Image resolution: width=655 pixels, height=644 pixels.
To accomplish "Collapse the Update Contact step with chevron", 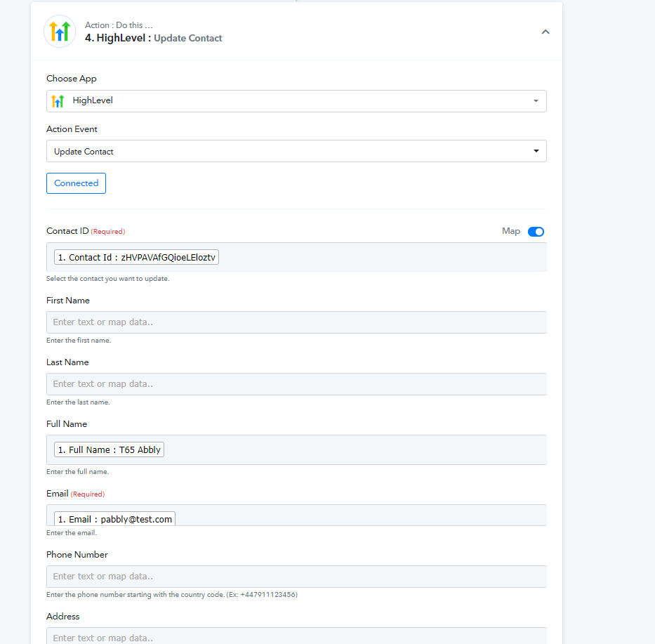I will click(545, 32).
